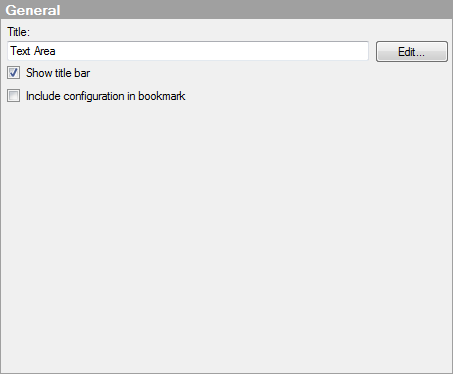The image size is (453, 374).
Task: Click the "Show title bar" label text
Action: tap(58, 73)
